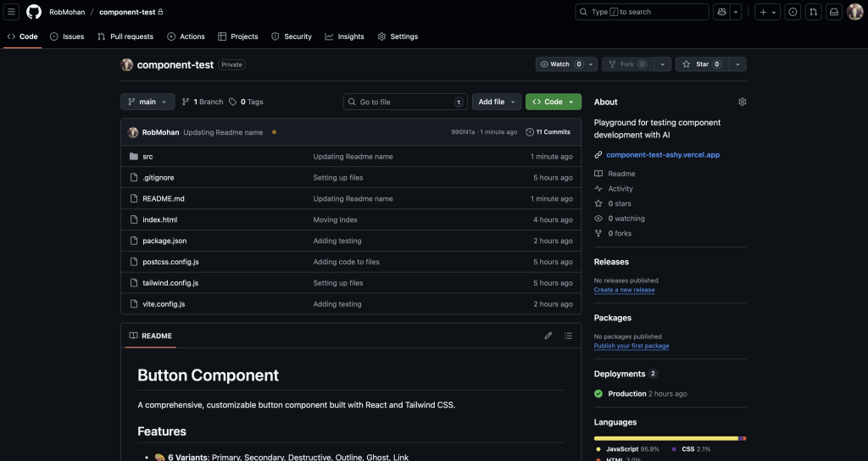Screen dimensions: 868x461
Task: Open pull requests icon in top header
Action: (x=814, y=12)
